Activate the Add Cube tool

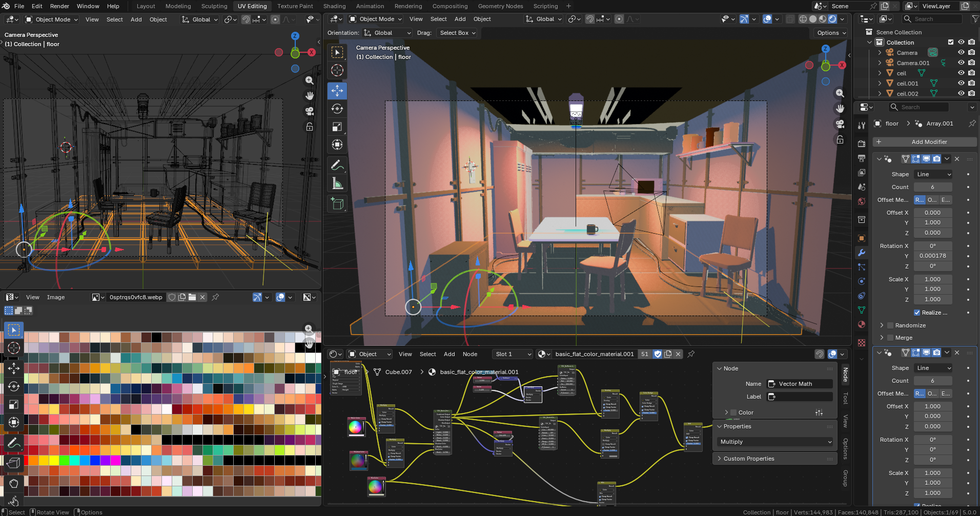pos(337,204)
